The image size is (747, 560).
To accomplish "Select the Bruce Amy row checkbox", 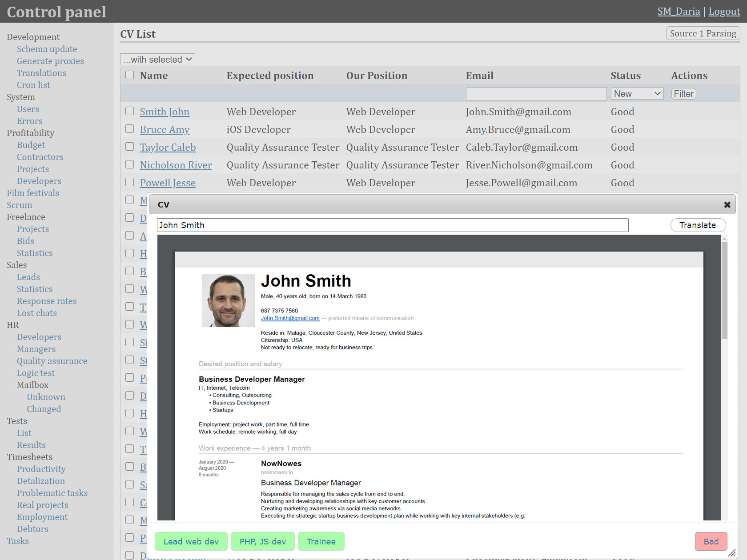I will pyautogui.click(x=129, y=129).
